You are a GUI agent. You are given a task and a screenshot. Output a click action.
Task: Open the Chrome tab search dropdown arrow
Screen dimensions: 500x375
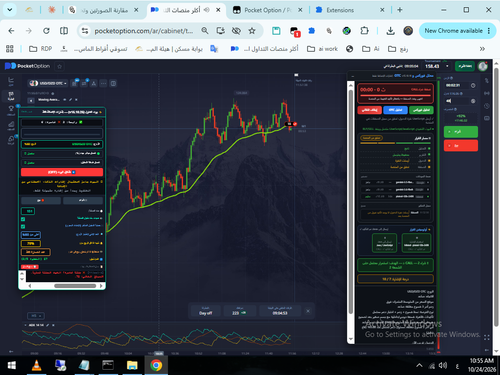(x=10, y=10)
